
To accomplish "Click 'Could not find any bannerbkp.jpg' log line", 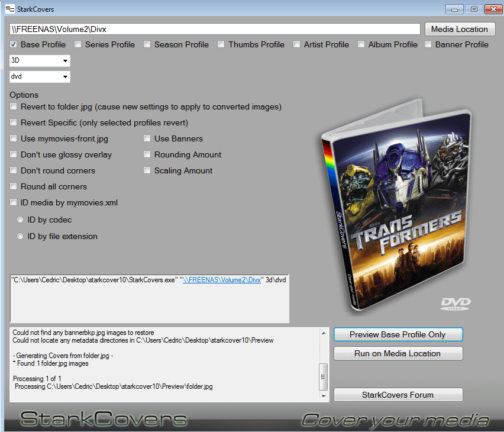I will click(x=83, y=333).
